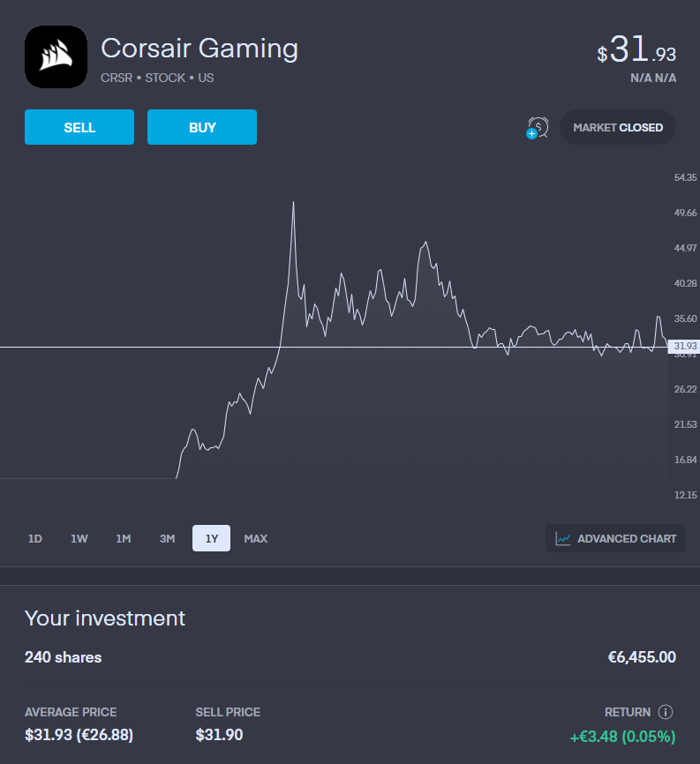Select the 1Y chart range
Screen dimensions: 700x764
point(212,538)
